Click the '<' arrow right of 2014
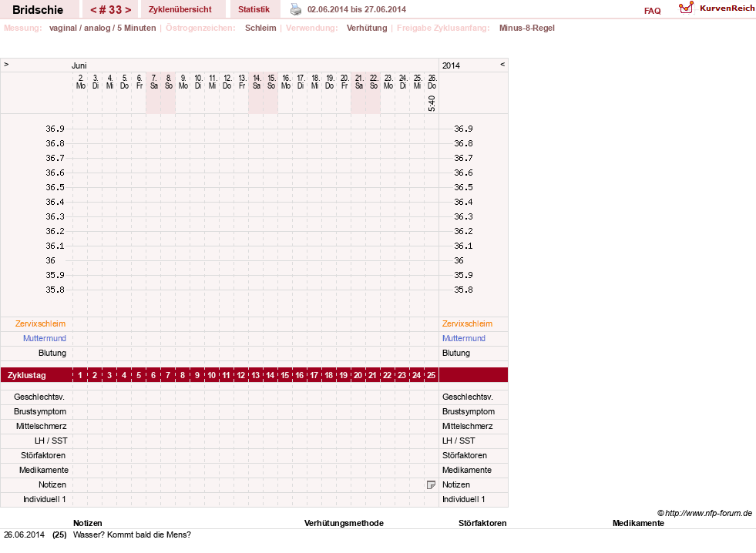Screen dimensions: 756x553 point(502,64)
